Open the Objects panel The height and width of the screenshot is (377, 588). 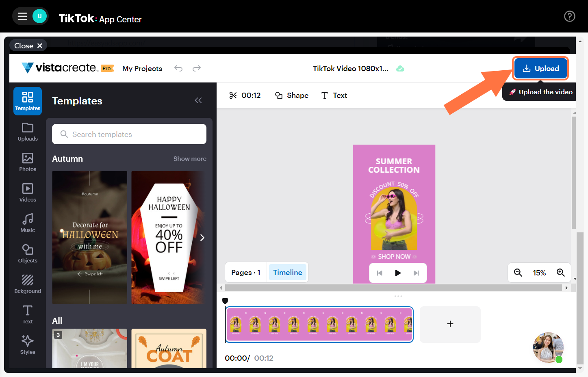28,253
